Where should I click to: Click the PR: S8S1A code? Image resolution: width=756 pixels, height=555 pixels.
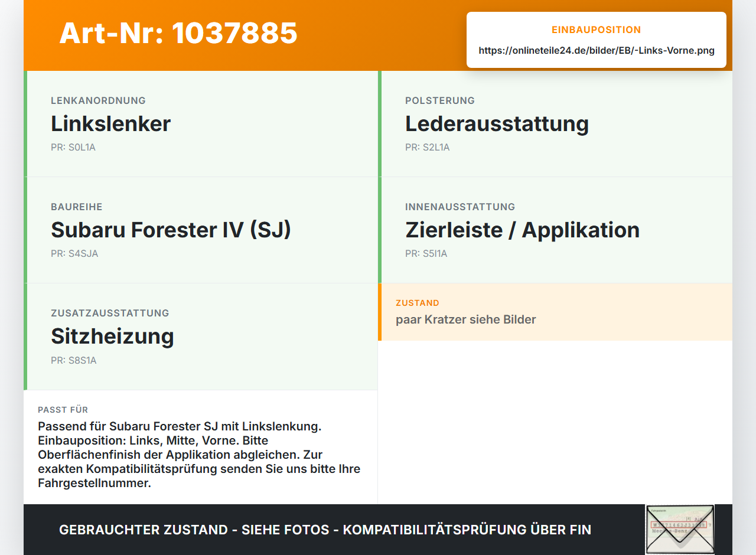(74, 360)
